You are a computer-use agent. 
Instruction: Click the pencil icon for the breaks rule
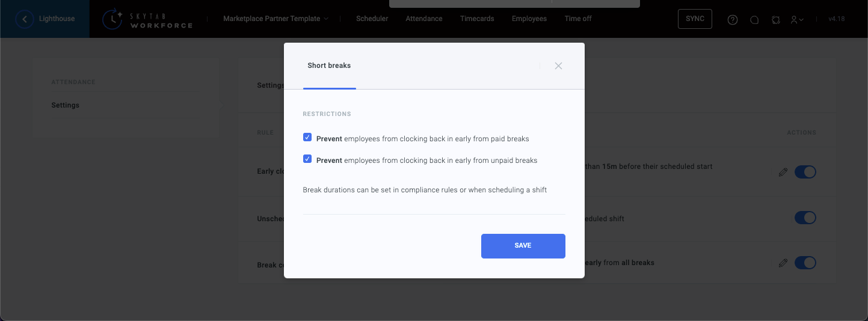coord(783,263)
